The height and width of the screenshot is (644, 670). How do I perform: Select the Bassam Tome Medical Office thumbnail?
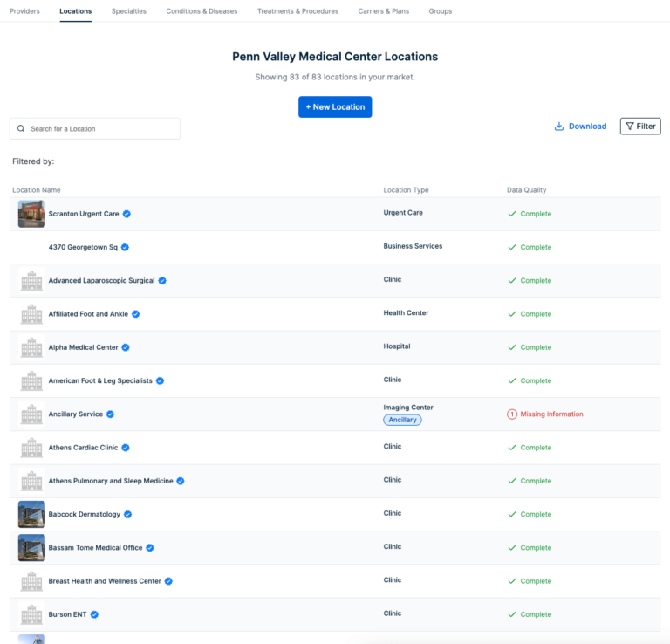point(31,548)
